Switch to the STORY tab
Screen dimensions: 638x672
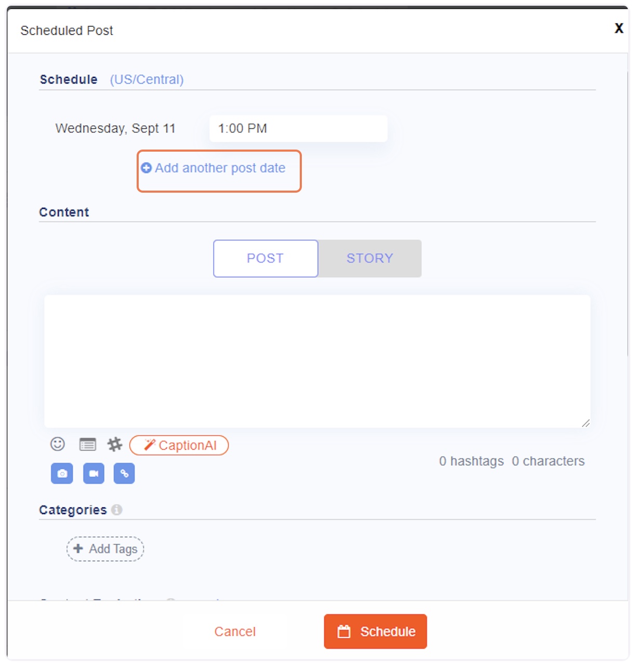point(370,258)
